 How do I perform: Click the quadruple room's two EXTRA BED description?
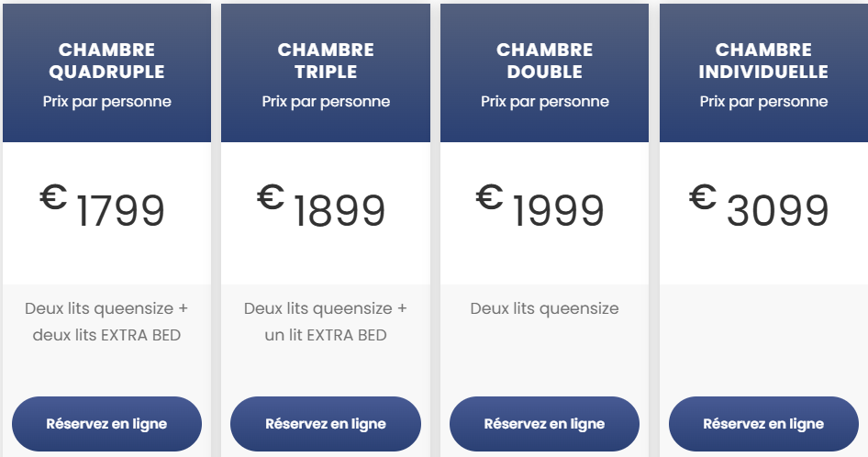coord(106,322)
